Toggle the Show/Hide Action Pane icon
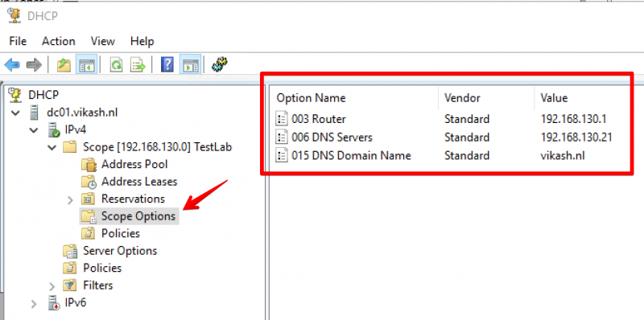The width and height of the screenshot is (644, 320). point(190,65)
